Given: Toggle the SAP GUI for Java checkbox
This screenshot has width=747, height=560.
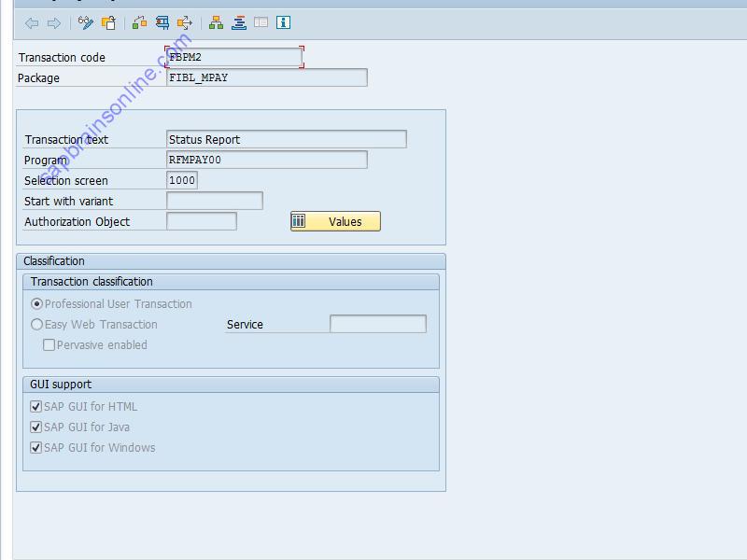Looking at the screenshot, I should [x=35, y=427].
